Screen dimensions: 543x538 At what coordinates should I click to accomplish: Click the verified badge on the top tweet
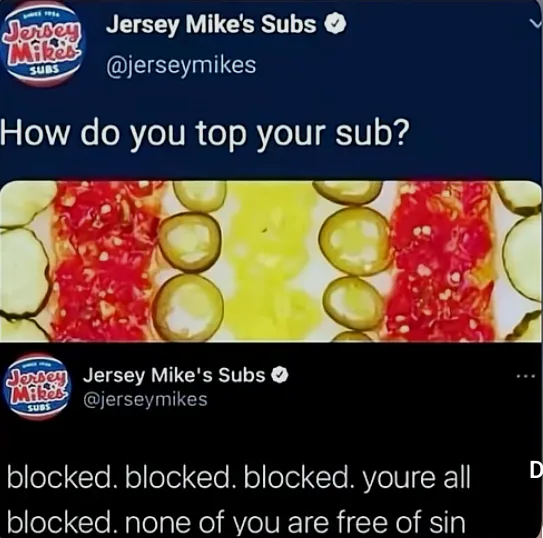[x=335, y=25]
